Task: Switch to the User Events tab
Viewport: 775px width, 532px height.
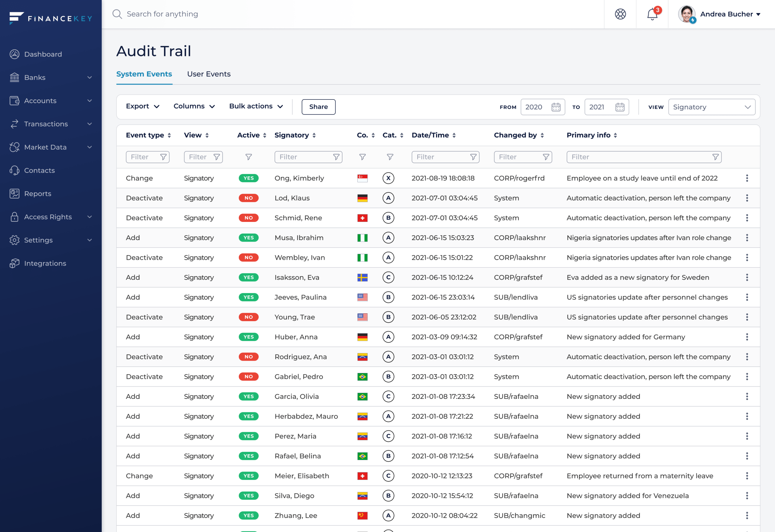Action: coord(209,74)
